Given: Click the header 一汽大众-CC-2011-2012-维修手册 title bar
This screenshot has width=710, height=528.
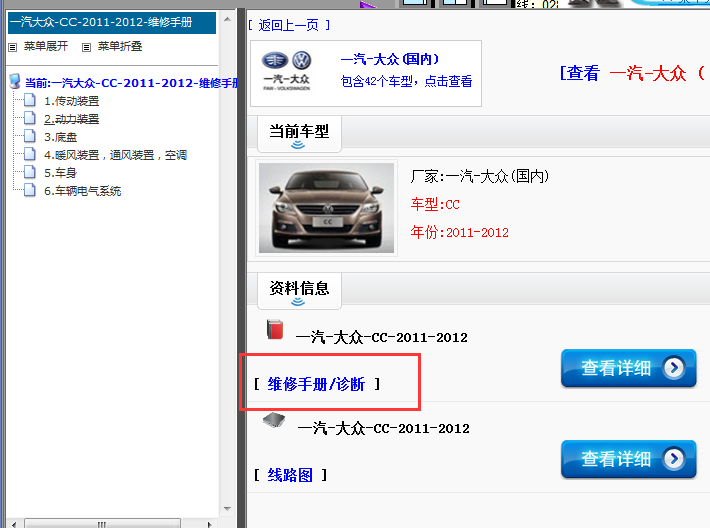Looking at the screenshot, I should pyautogui.click(x=112, y=22).
